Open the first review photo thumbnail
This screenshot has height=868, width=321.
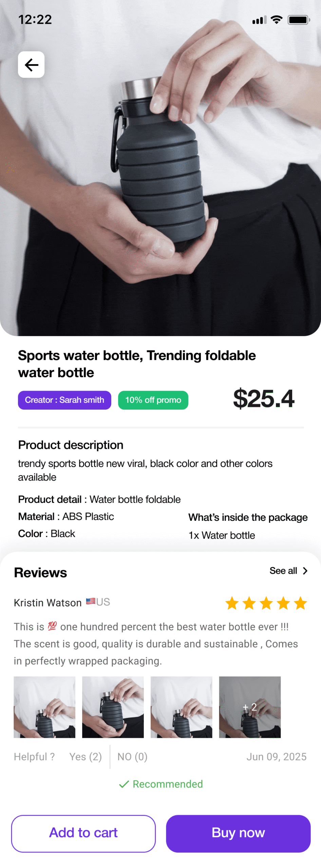44,707
